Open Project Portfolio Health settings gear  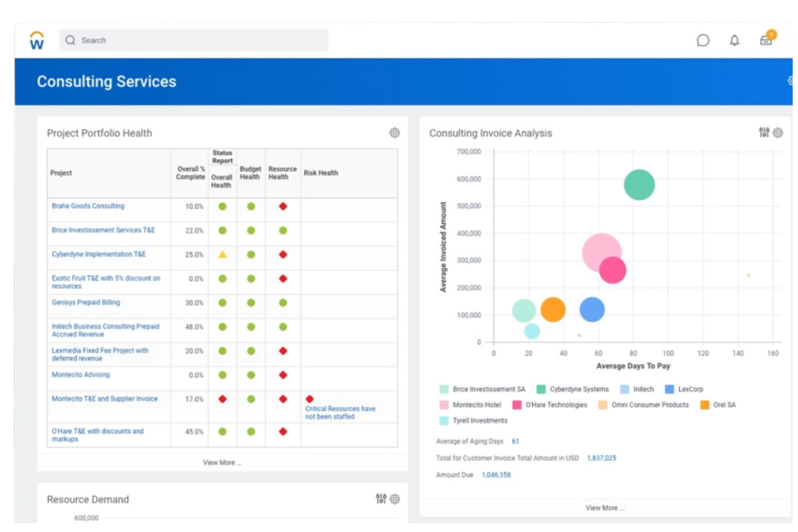395,133
